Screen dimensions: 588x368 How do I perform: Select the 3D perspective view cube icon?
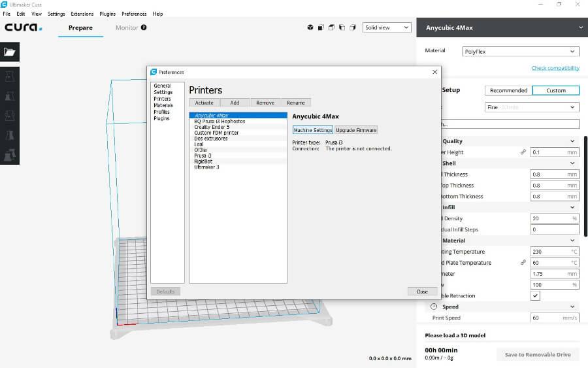[x=310, y=27]
